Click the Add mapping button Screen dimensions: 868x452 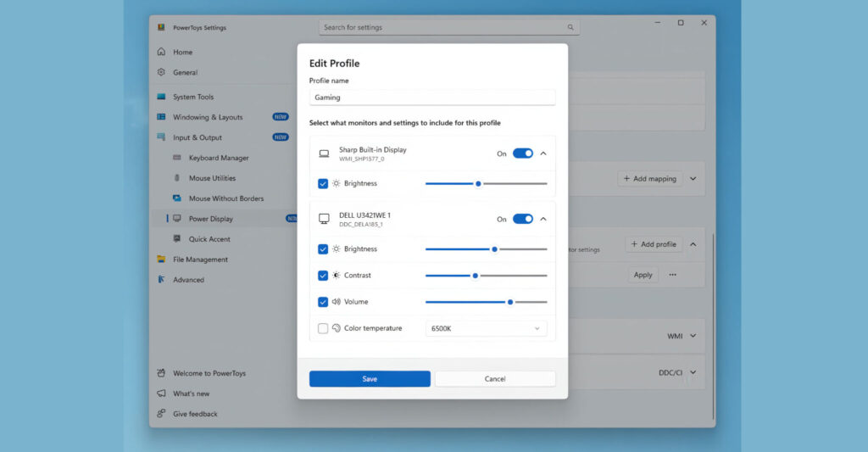[650, 179]
